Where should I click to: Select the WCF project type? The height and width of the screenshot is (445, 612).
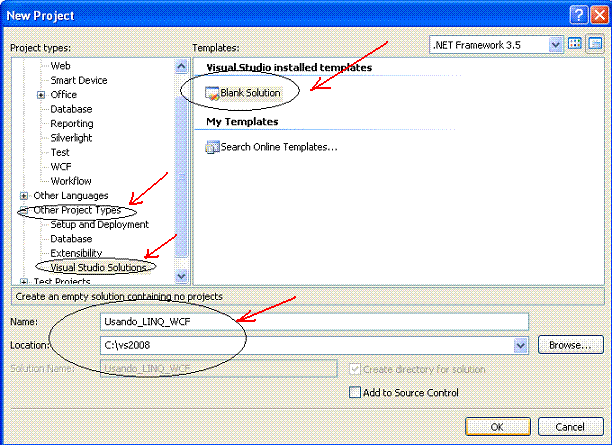coord(61,167)
